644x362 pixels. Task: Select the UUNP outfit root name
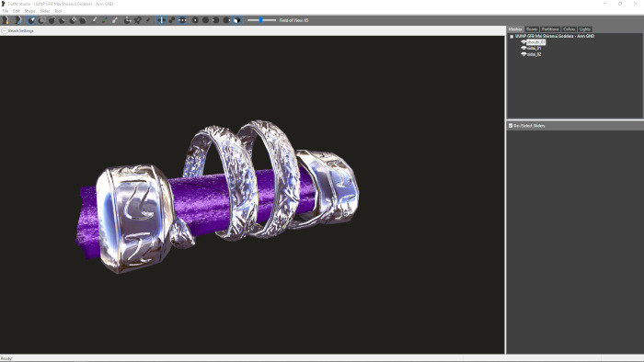(555, 36)
